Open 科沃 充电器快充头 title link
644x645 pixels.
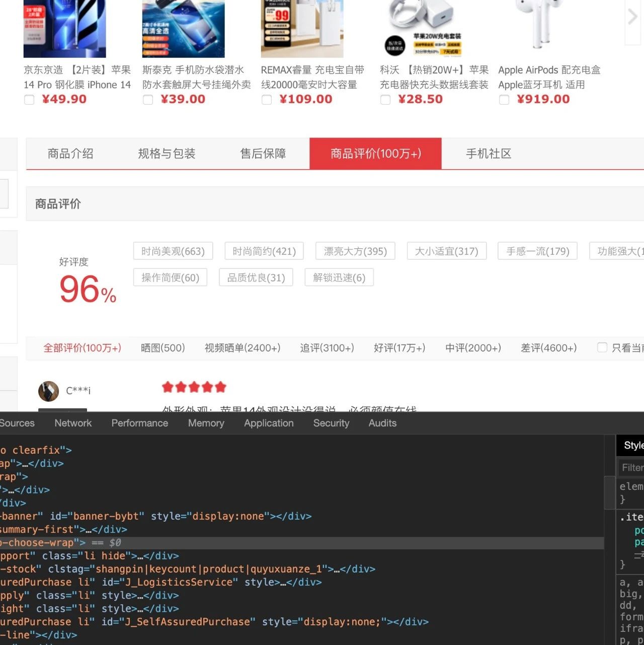tap(434, 77)
